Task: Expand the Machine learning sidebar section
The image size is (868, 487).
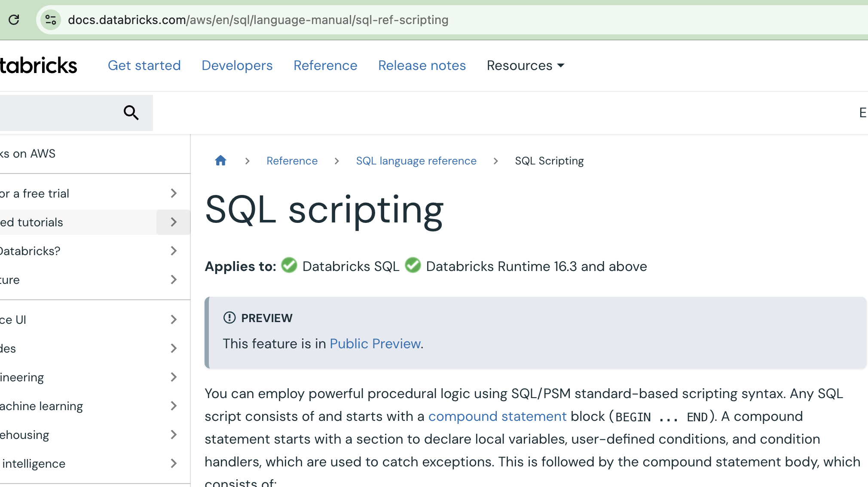Action: (174, 406)
